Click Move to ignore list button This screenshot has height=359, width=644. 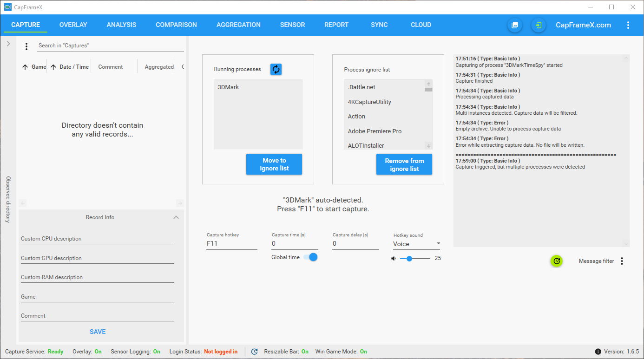click(x=274, y=164)
